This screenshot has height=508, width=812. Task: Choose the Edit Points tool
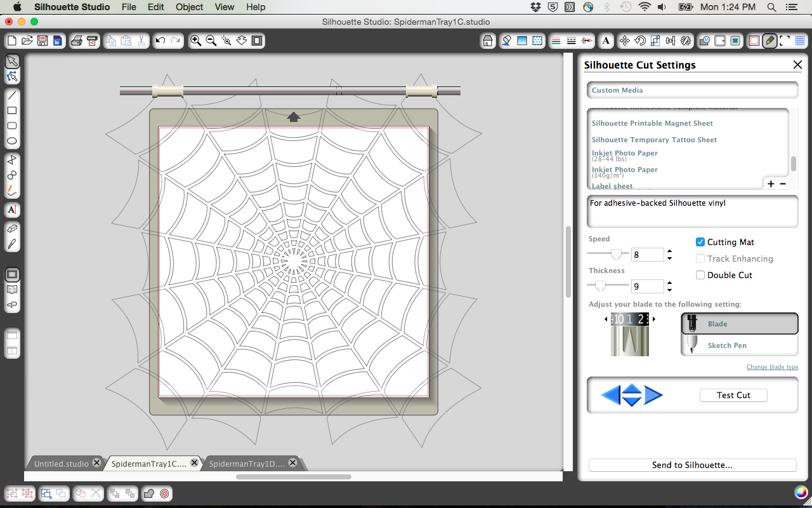(12, 77)
